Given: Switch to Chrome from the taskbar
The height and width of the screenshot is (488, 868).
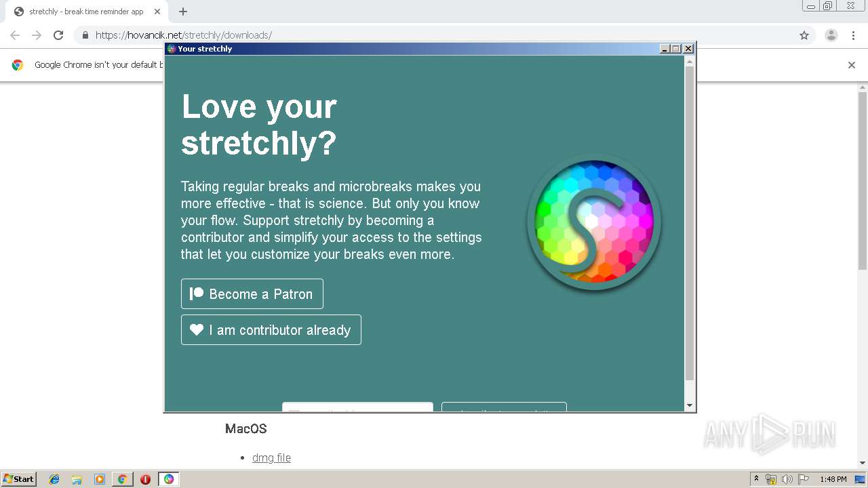Looking at the screenshot, I should 122,479.
